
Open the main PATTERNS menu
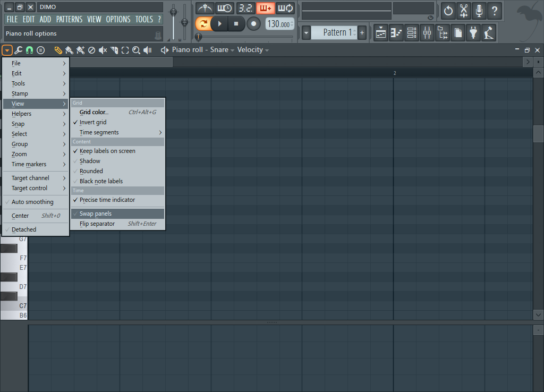[70, 20]
